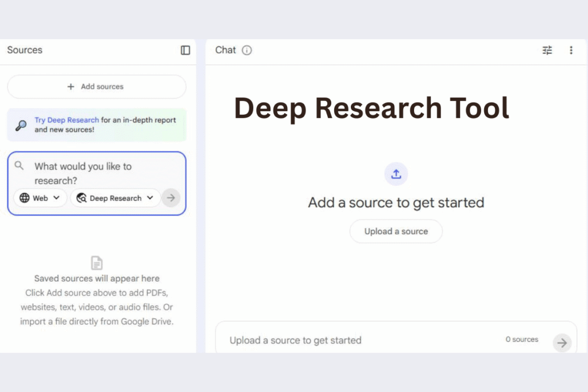Click the Chat panel title
Screen dimensions: 588x392
225,50
